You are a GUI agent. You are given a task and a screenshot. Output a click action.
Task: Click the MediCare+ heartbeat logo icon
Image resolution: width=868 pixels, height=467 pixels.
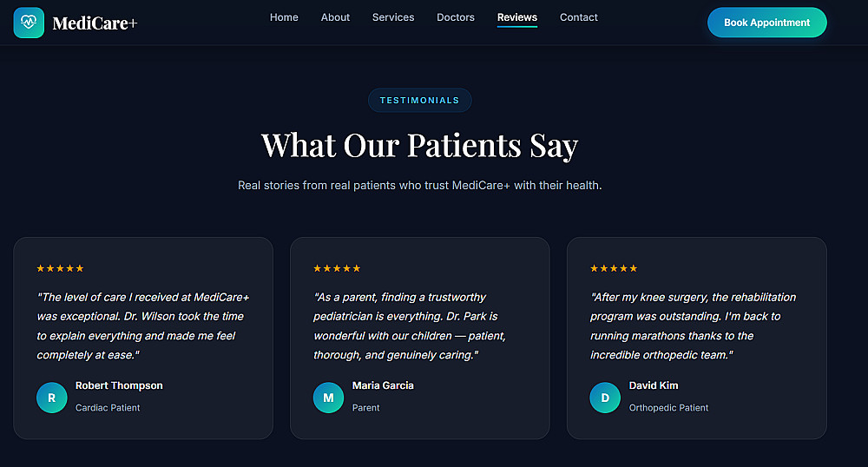click(29, 23)
